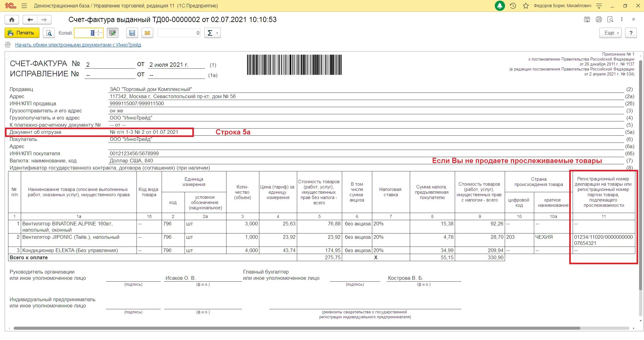Screen dimensions: 644x340
Task: Save print form with toolbar diskette
Action: [x=132, y=33]
